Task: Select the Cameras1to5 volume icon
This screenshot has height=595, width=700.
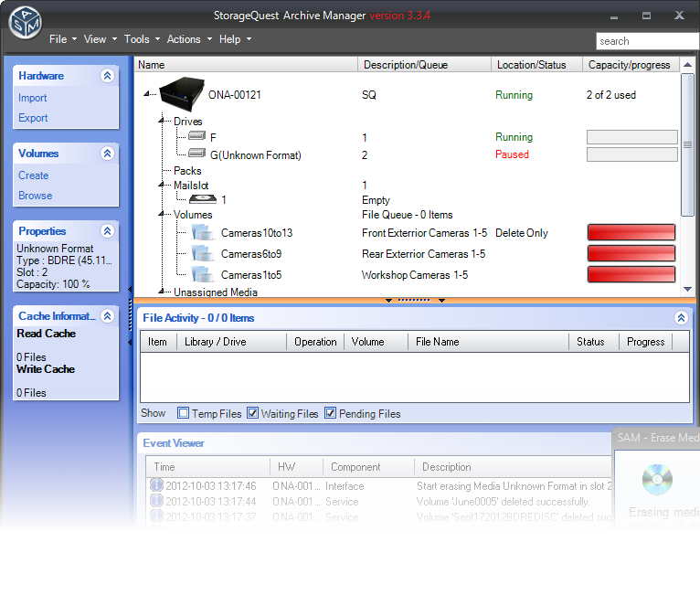Action: click(x=203, y=274)
